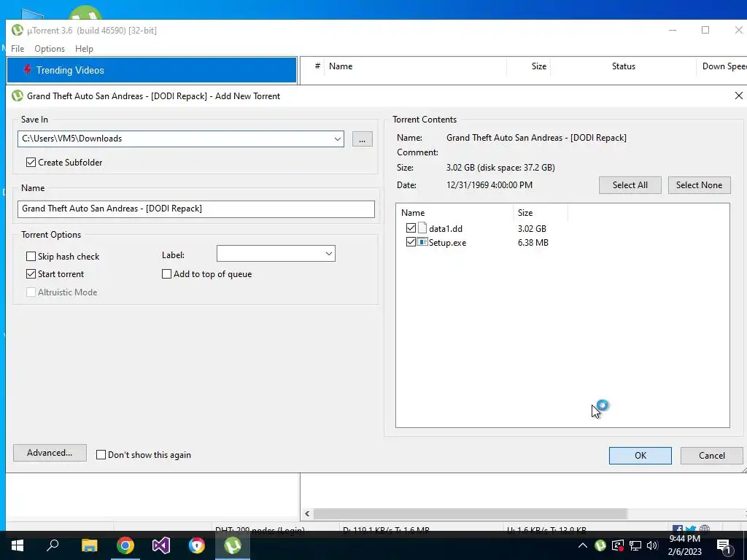Image resolution: width=747 pixels, height=560 pixels.
Task: Click the screen recorder tray icon with red dot
Action: click(x=618, y=545)
